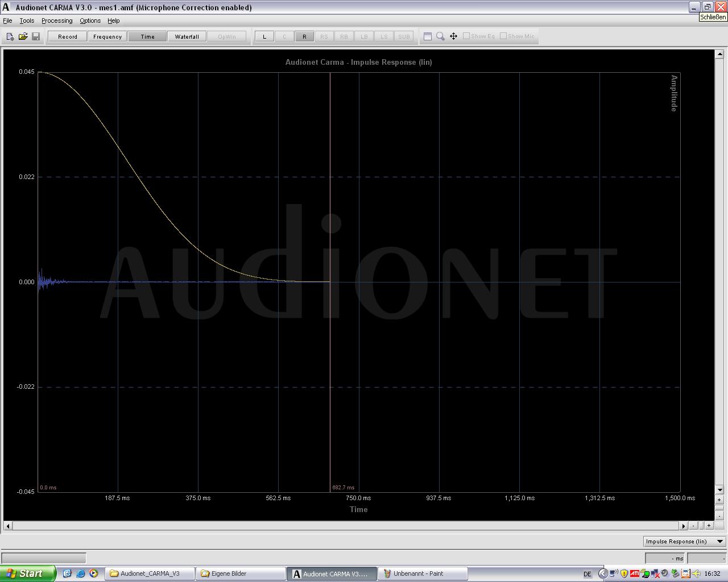Click the Record button
This screenshot has width=728, height=582.
(68, 36)
